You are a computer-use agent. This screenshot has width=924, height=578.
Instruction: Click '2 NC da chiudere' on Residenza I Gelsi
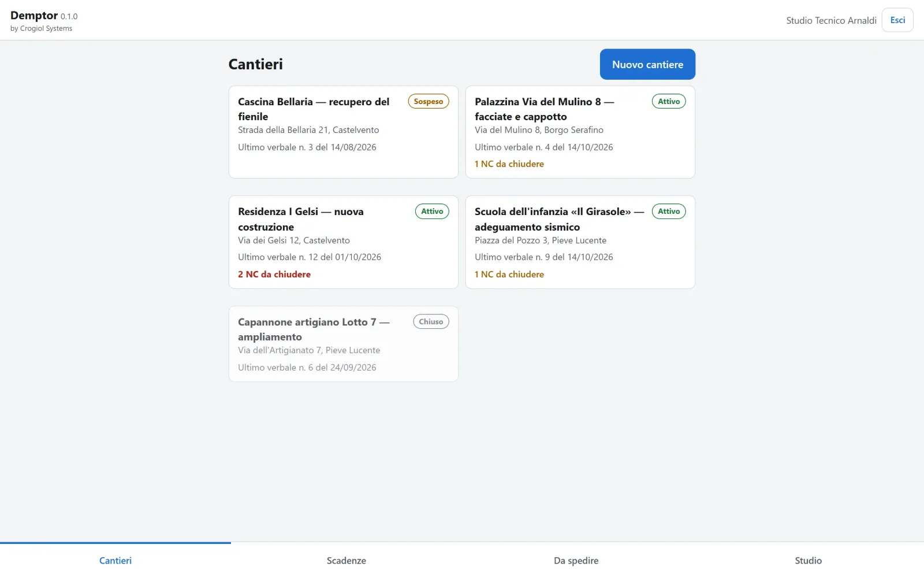click(274, 274)
